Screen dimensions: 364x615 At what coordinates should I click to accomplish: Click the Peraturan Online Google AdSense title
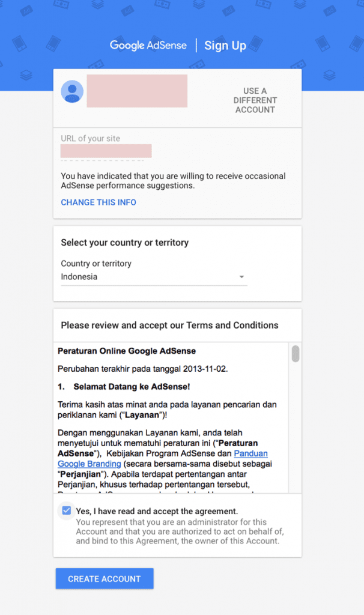(x=127, y=351)
